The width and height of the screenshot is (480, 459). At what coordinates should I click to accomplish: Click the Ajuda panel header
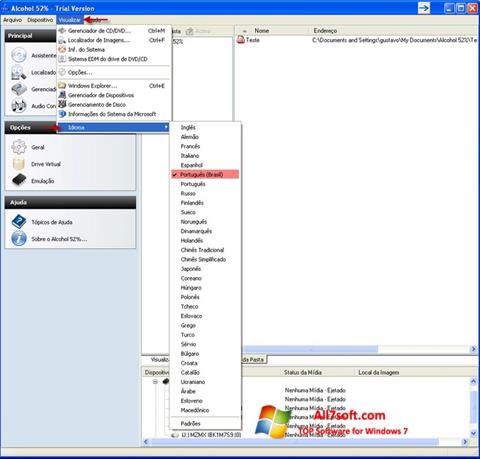70,202
